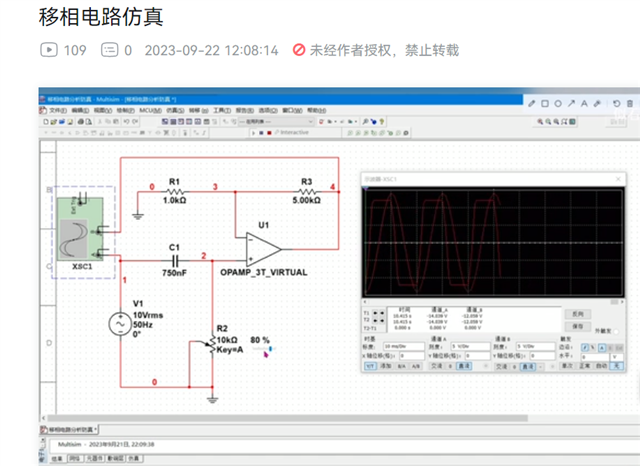Select channel A 直流 (DC) coupling
640x466 pixels.
pyautogui.click(x=464, y=366)
